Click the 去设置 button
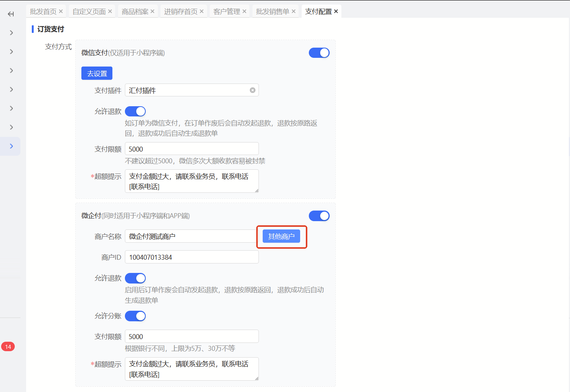This screenshot has height=392, width=570. pos(97,73)
